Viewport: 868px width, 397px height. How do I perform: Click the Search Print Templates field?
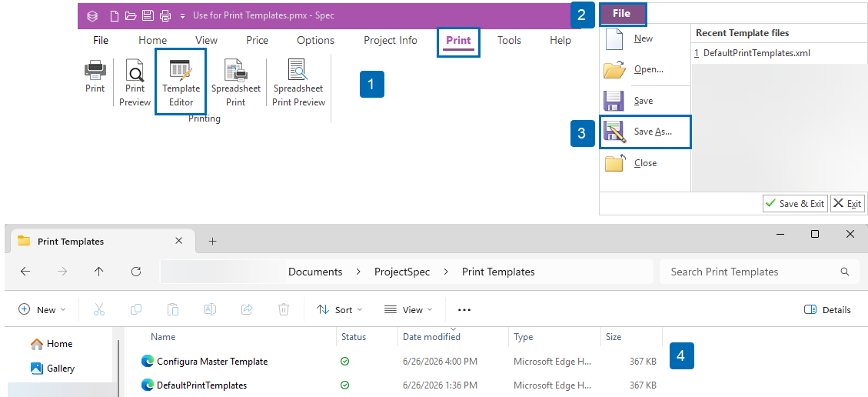[x=758, y=272]
